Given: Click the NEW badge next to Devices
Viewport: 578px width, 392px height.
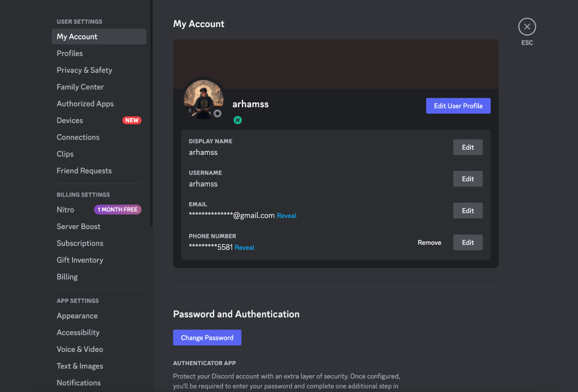Looking at the screenshot, I should click(x=132, y=120).
